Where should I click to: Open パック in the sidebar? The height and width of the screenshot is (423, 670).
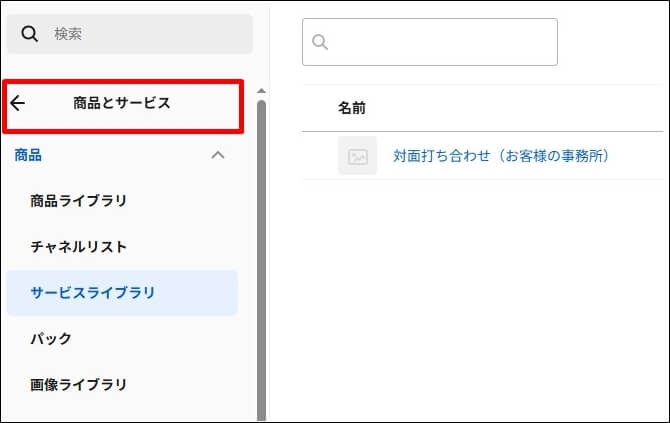[51, 338]
